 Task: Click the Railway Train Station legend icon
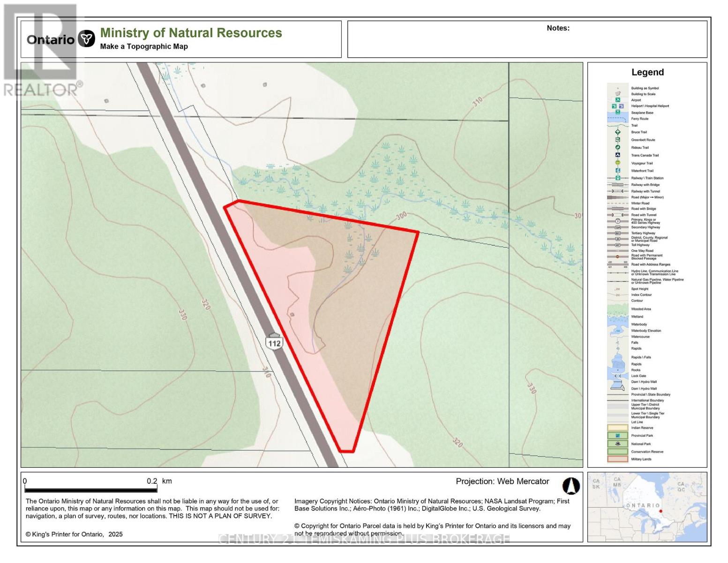click(x=618, y=178)
